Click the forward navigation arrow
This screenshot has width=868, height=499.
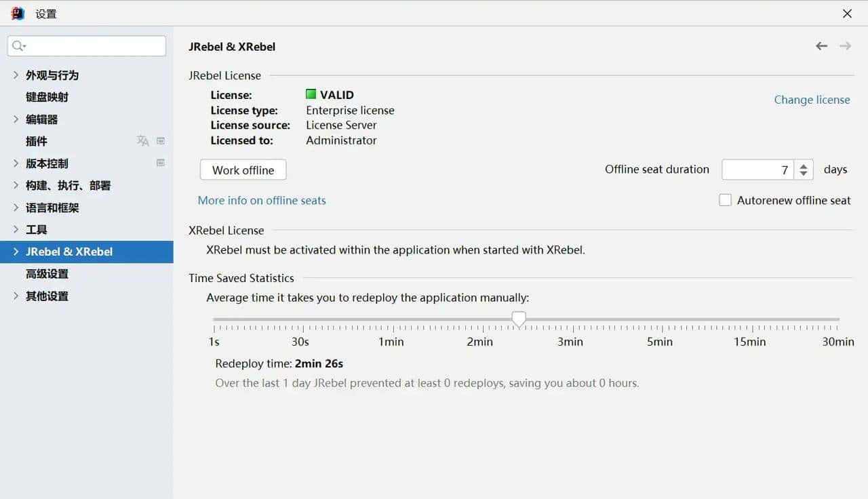[845, 46]
